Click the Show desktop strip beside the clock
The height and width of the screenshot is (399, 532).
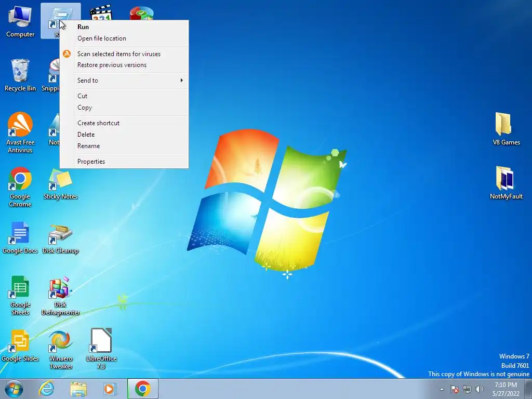[x=529, y=389]
